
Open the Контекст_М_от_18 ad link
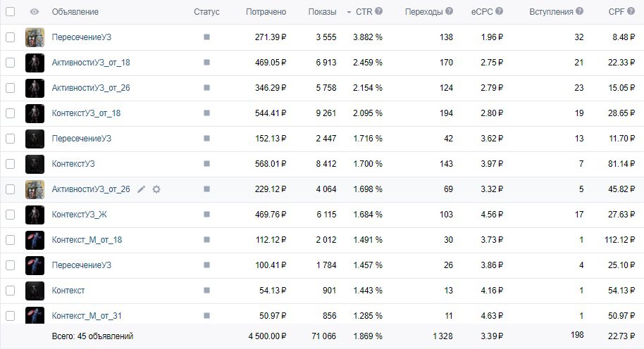pyautogui.click(x=87, y=240)
